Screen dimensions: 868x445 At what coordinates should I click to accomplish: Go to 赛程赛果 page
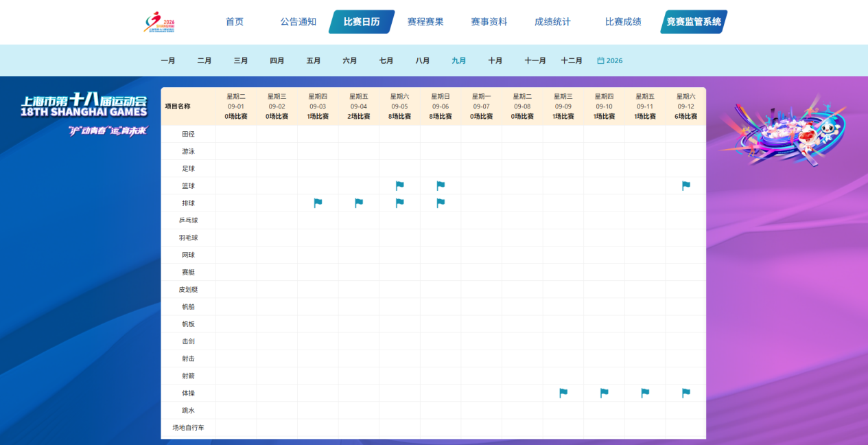(x=425, y=22)
